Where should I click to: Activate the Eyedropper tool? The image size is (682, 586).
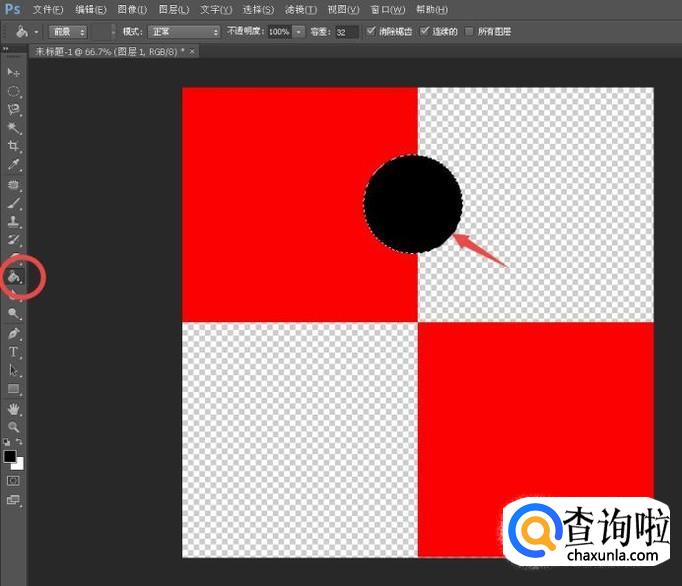14,165
